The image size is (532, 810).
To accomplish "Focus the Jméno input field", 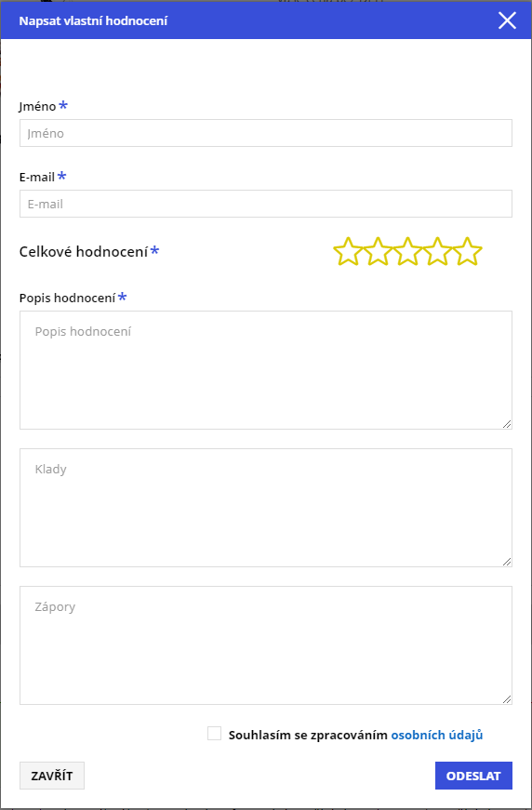I will coord(266,133).
